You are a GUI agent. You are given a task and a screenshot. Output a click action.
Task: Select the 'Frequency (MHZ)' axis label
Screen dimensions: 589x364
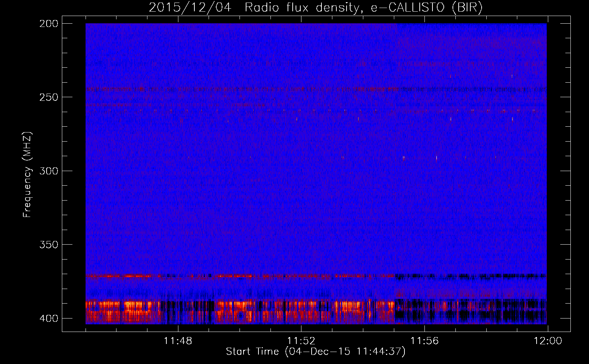pos(27,174)
